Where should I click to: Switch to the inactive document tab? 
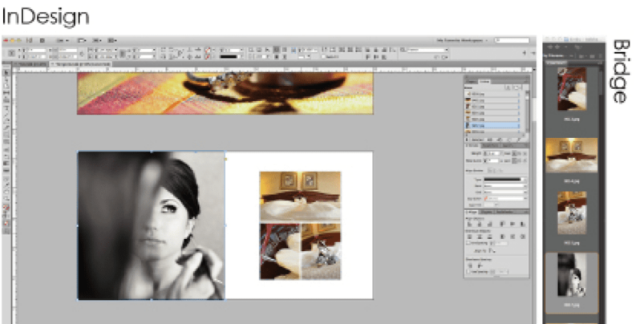point(30,64)
